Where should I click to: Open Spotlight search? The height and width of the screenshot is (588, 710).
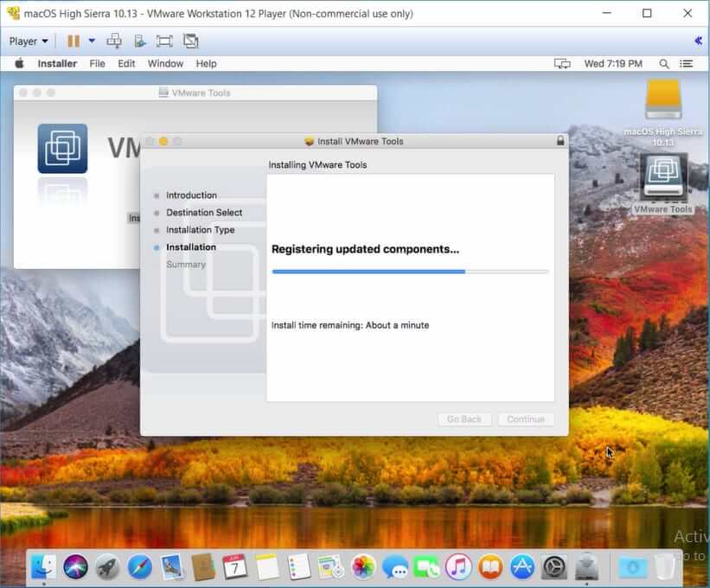[664, 64]
